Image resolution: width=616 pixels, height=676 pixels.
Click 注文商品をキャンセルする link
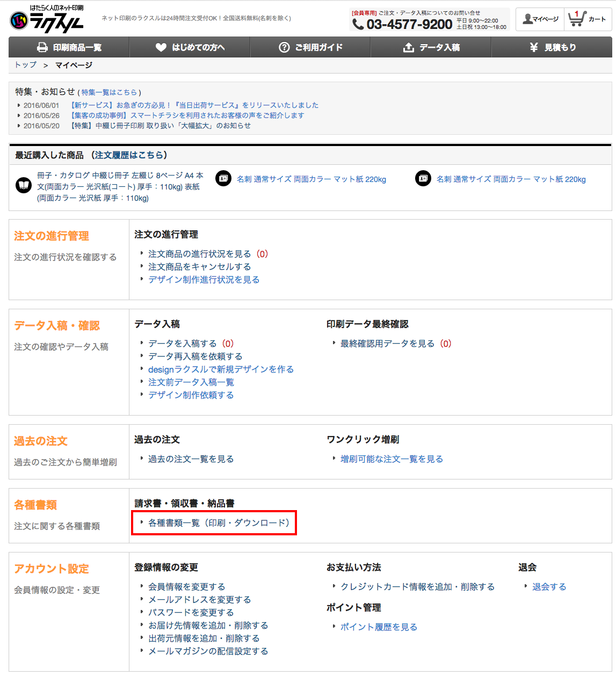[199, 267]
